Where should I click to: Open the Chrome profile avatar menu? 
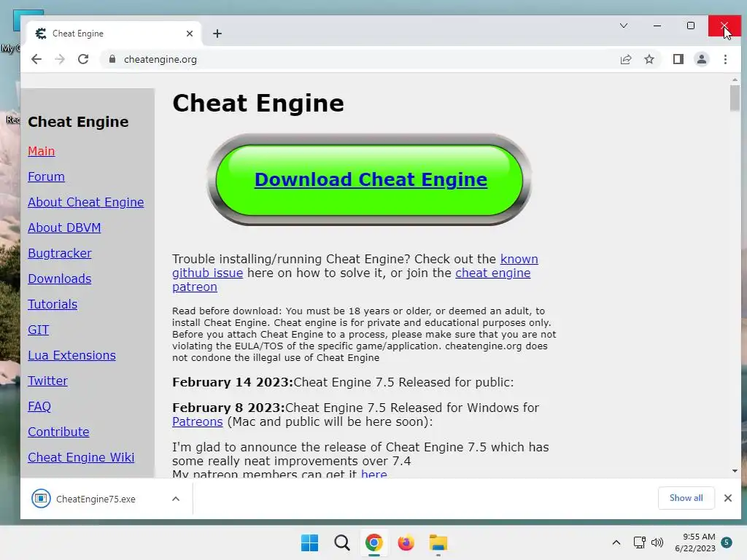pyautogui.click(x=701, y=59)
